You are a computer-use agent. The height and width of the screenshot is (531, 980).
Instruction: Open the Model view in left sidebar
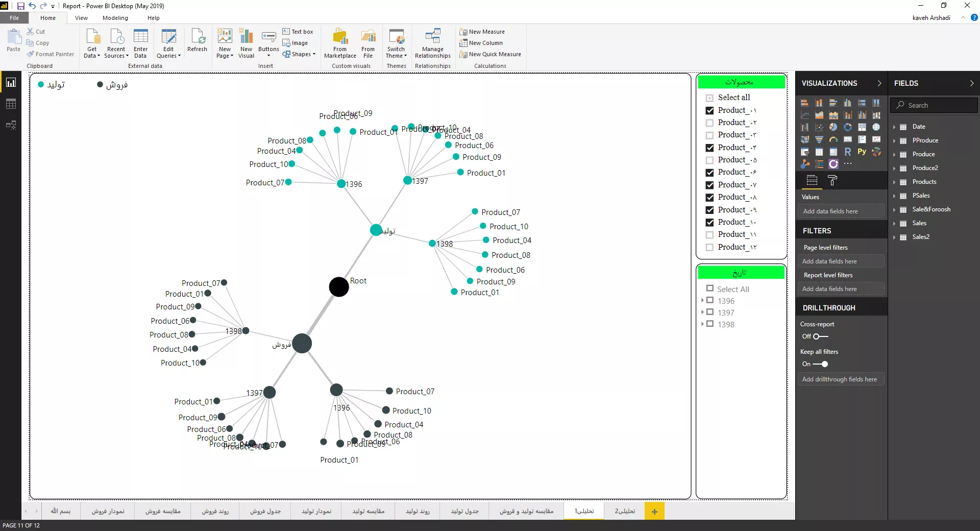[x=11, y=125]
